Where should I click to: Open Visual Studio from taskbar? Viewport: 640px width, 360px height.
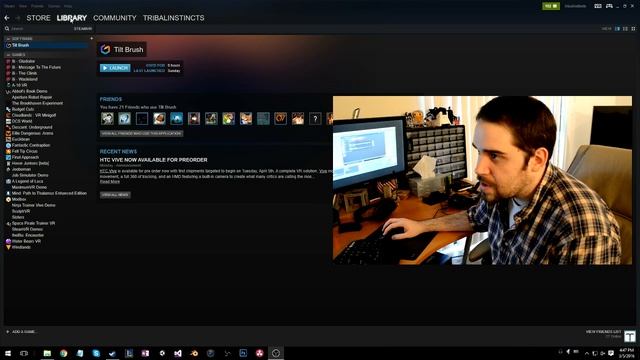178,353
